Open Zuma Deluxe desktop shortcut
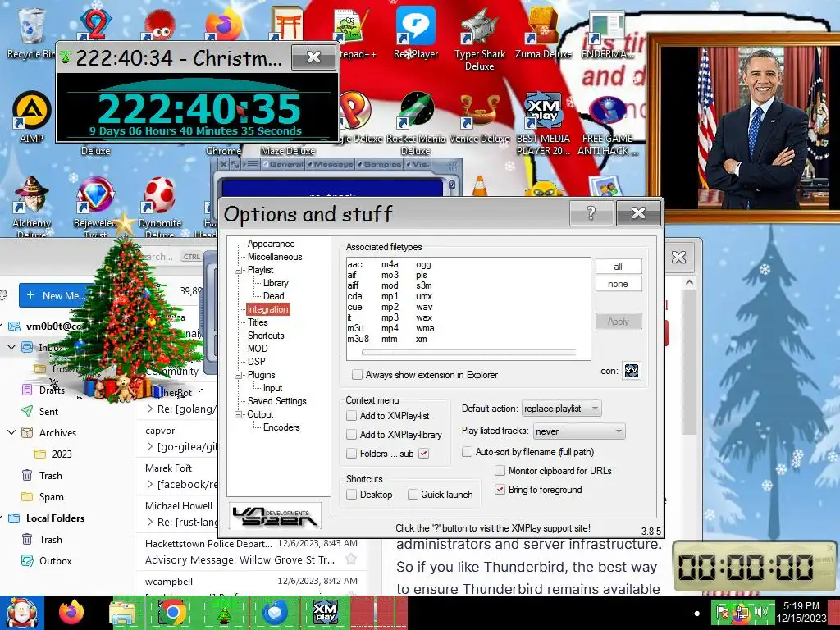Screen dimensions: 840x630 pyautogui.click(x=543, y=32)
